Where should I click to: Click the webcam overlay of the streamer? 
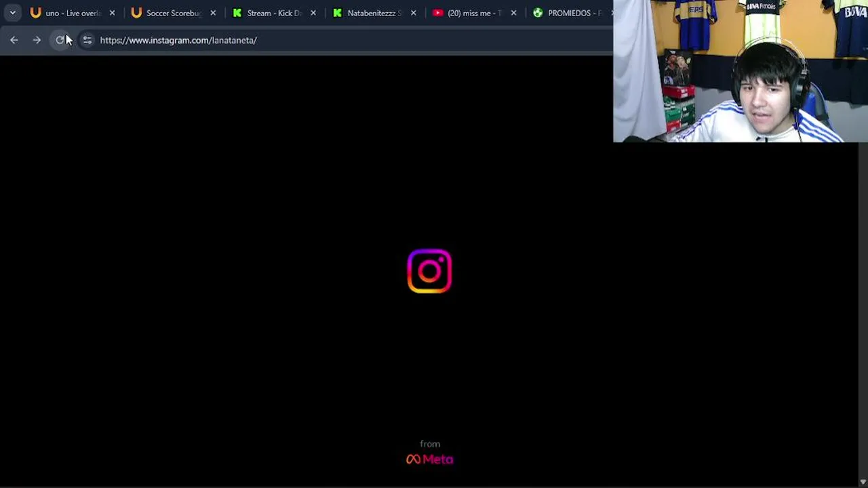point(741,71)
